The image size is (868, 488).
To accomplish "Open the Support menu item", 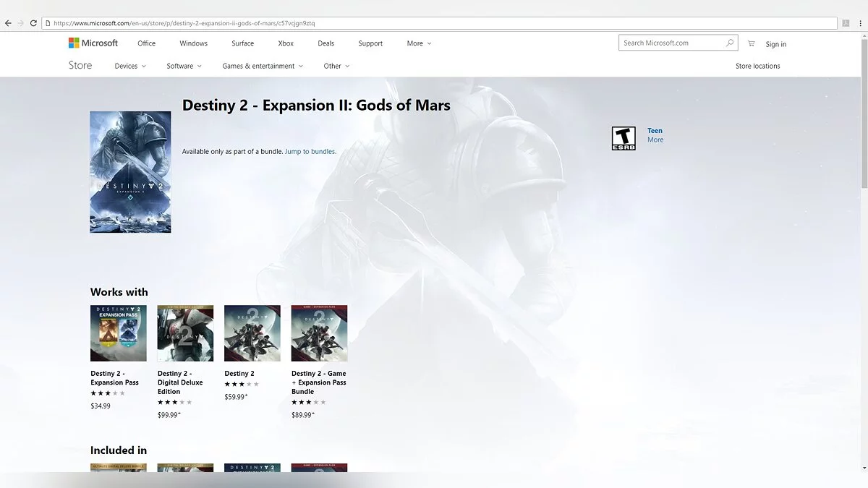I will [370, 43].
